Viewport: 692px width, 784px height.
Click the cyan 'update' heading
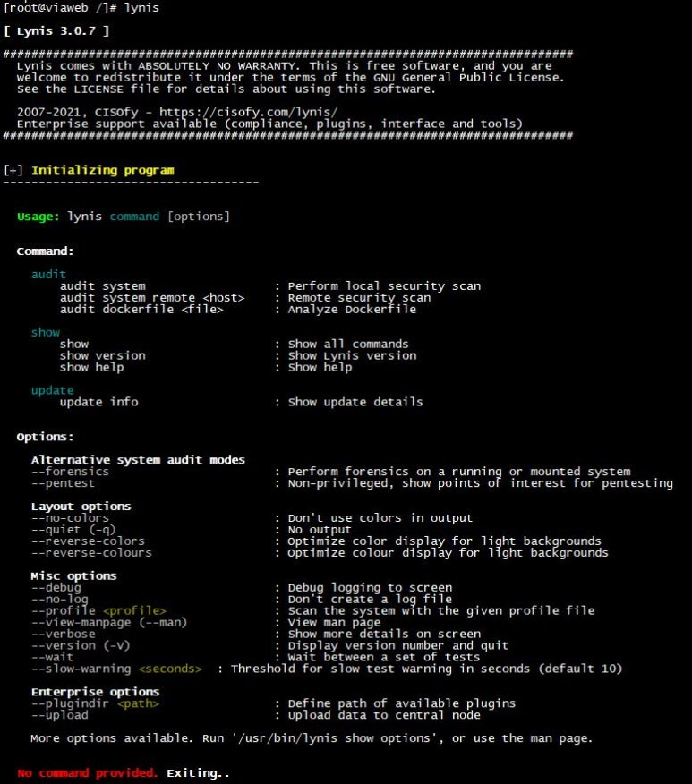pyautogui.click(x=52, y=390)
